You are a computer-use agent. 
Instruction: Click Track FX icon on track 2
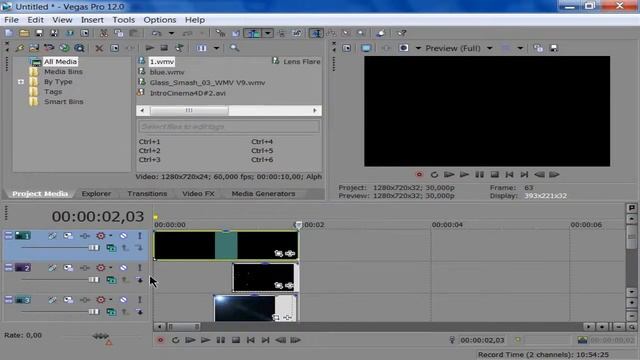pyautogui.click(x=84, y=268)
